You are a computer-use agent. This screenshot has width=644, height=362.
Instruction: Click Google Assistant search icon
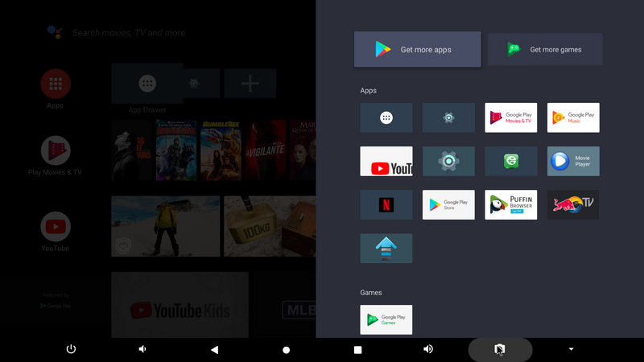(x=55, y=32)
